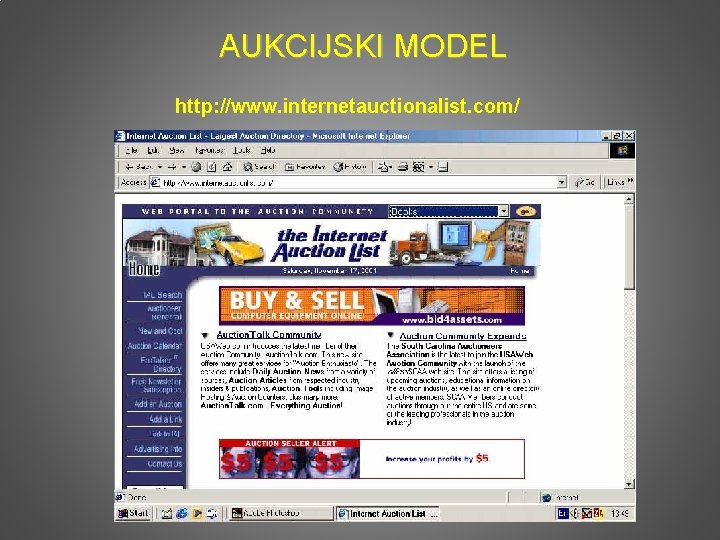
Task: Click the IE page icon in the title bar
Action: coord(120,136)
